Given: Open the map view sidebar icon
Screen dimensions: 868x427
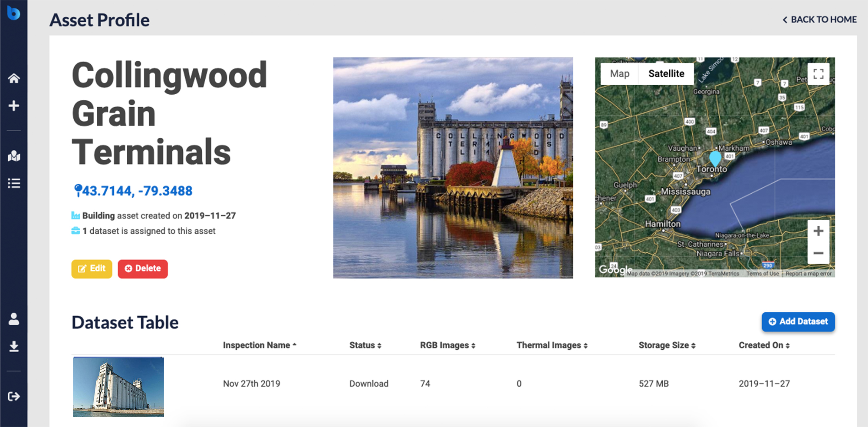Looking at the screenshot, I should pyautogui.click(x=14, y=156).
